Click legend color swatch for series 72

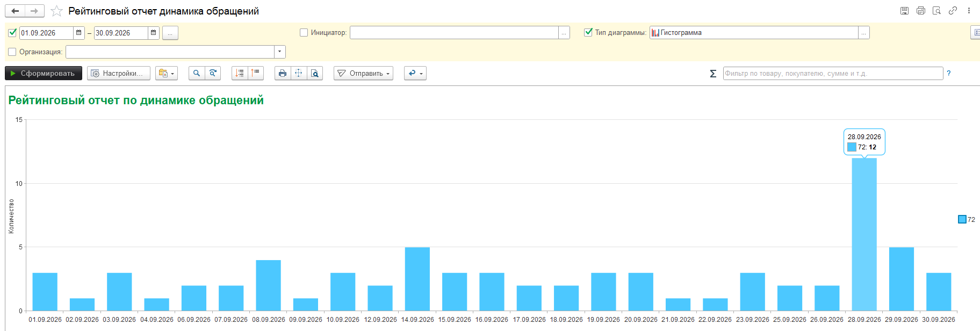(x=962, y=219)
